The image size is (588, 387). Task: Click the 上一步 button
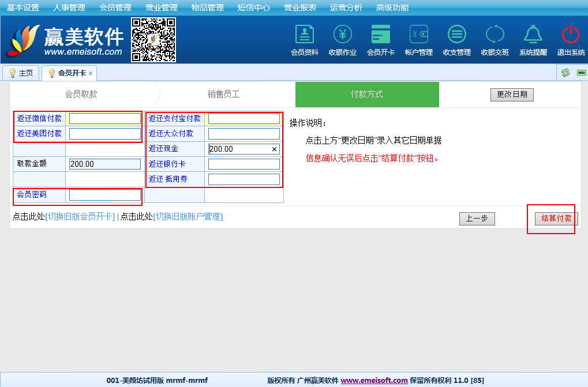click(x=477, y=219)
